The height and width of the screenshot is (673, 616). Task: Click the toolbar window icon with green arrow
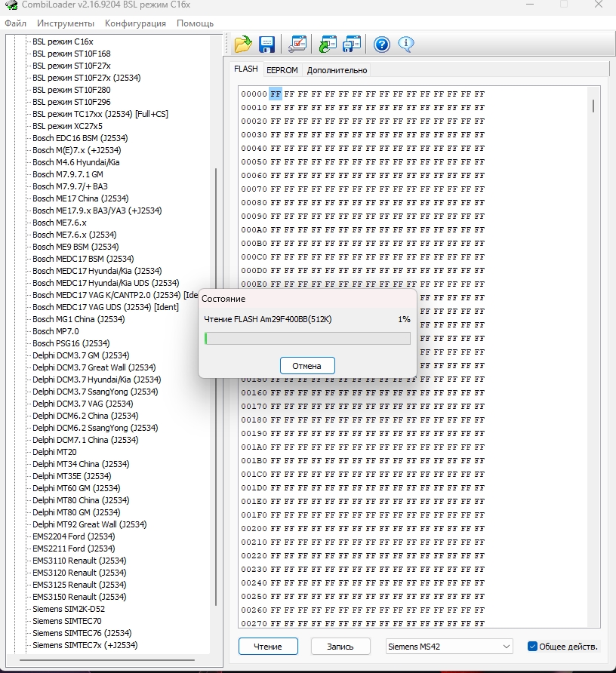[328, 45]
